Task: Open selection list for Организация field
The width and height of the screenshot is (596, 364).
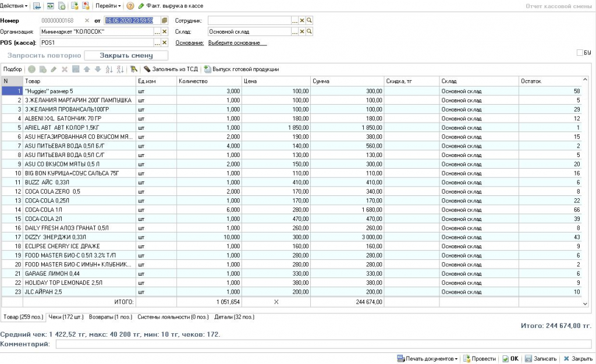Action: (157, 32)
